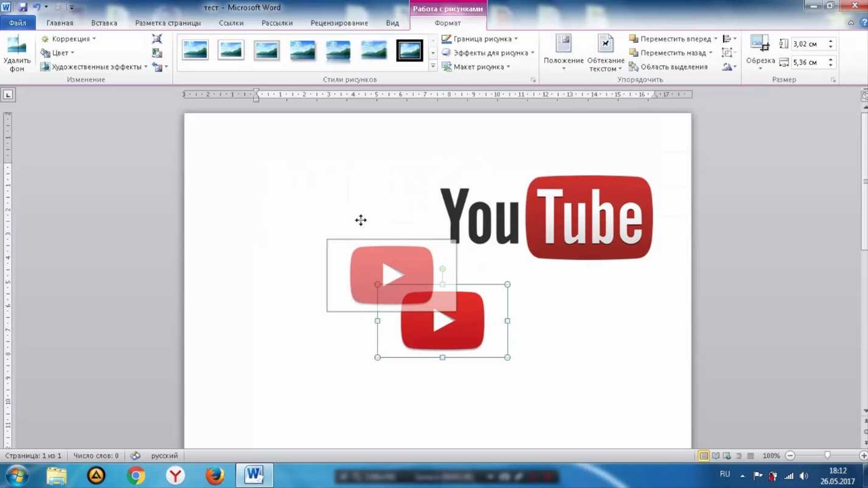The height and width of the screenshot is (488, 868).
Task: Launch Firefox from the taskbar
Action: (215, 475)
